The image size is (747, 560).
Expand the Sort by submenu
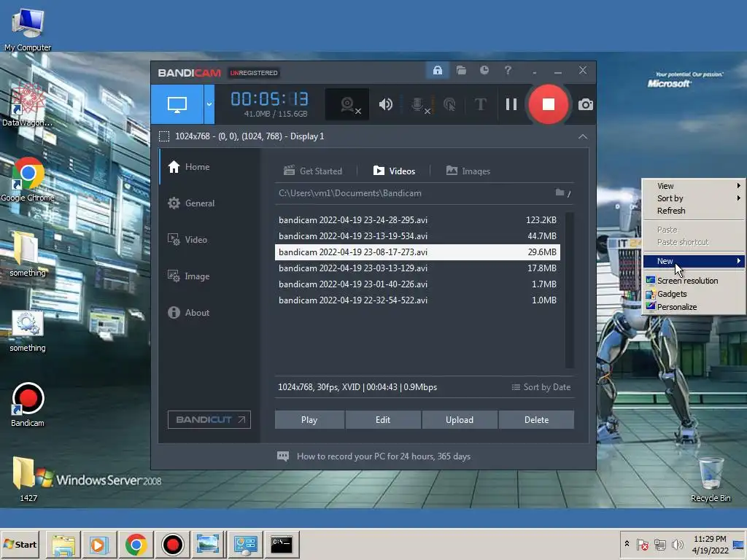[694, 198]
